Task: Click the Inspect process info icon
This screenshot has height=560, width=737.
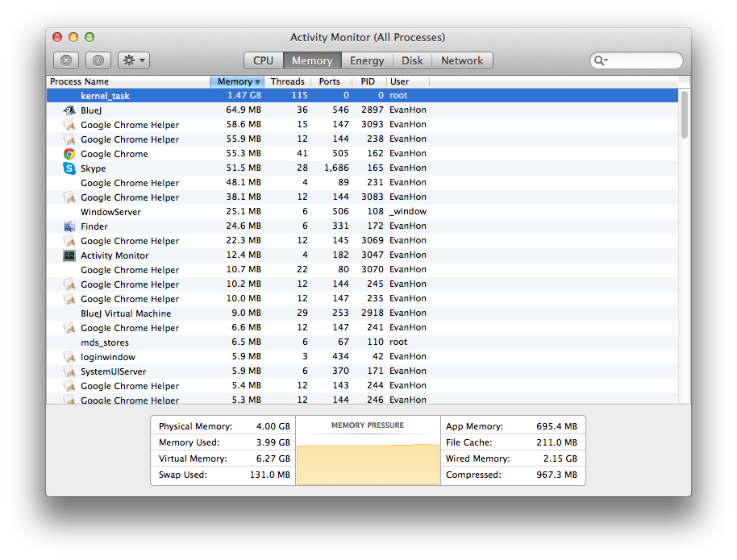Action: 98,60
